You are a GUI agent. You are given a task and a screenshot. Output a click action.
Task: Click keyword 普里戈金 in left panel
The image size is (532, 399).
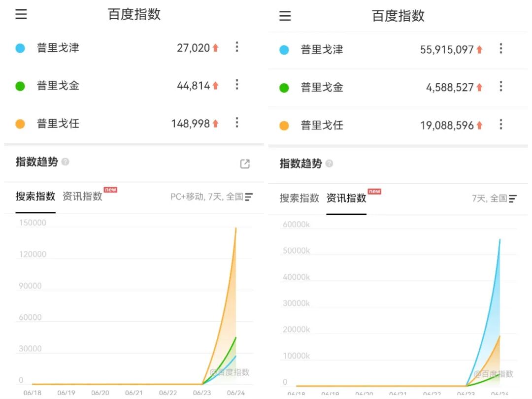click(58, 86)
